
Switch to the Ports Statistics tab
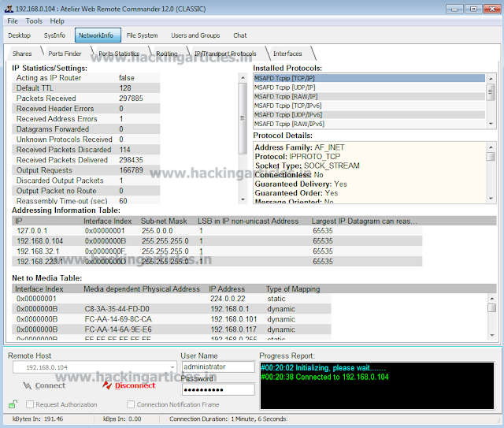pyautogui.click(x=119, y=54)
